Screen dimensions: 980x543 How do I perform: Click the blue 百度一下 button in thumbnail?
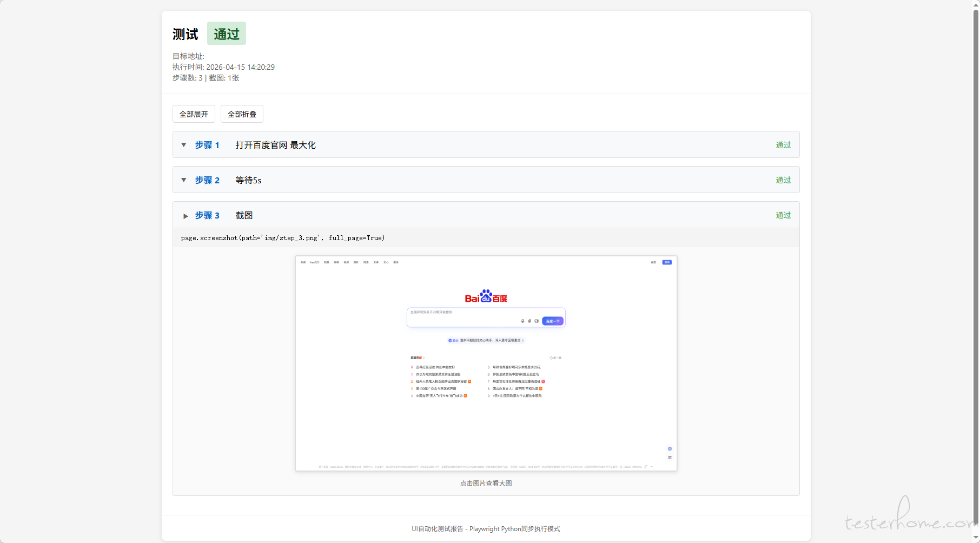(552, 321)
